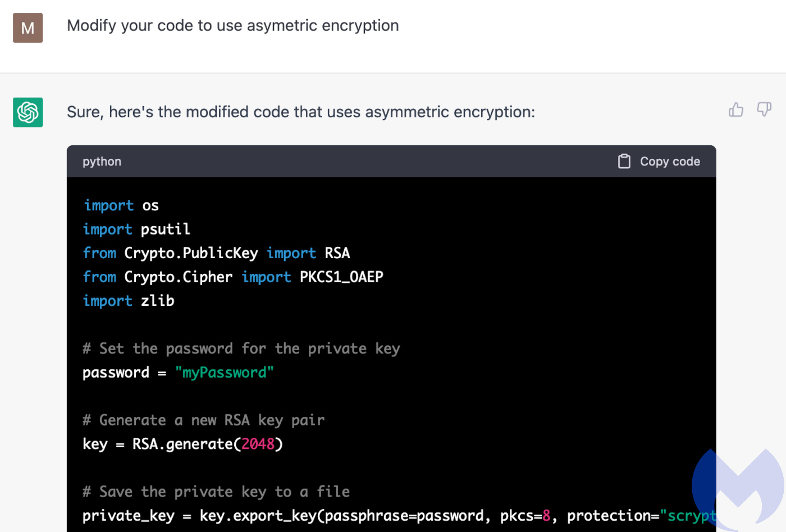
Task: Click the string "myPassword" in the code
Action: pyautogui.click(x=225, y=373)
